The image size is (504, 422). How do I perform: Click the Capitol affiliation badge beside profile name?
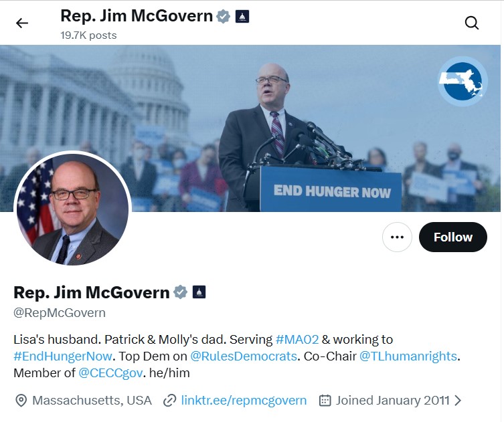[x=199, y=292]
